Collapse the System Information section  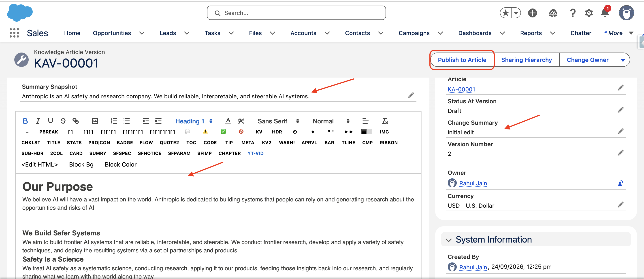click(x=449, y=240)
